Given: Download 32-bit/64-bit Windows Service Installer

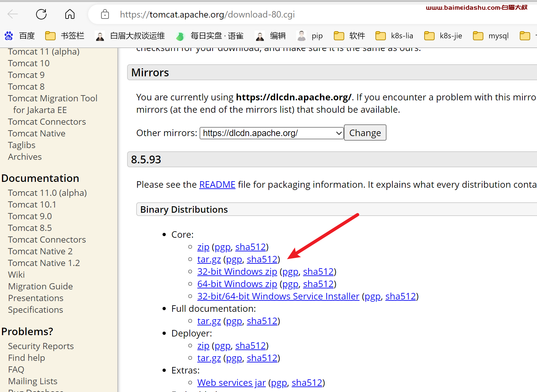Looking at the screenshot, I should tap(278, 296).
